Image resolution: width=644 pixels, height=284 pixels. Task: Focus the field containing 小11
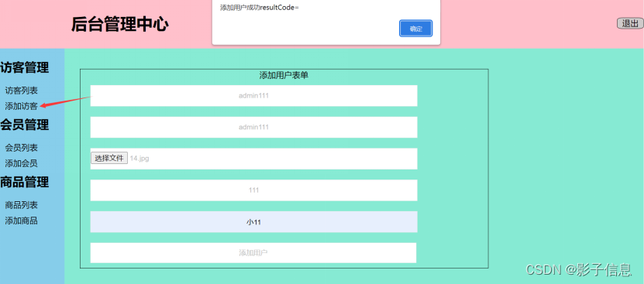point(254,222)
